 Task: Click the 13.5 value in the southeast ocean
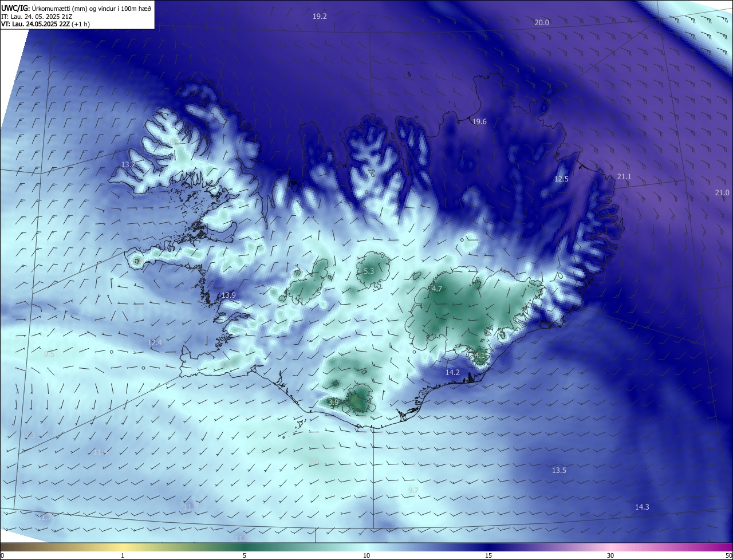click(x=559, y=471)
